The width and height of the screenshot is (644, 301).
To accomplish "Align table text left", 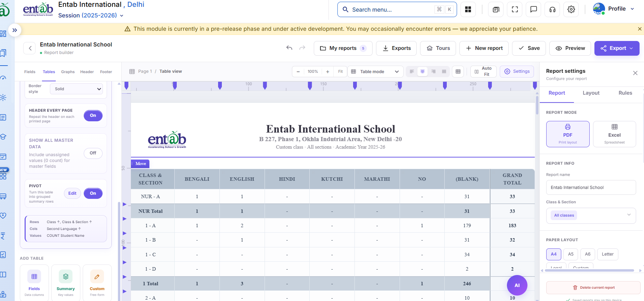I will click(412, 71).
